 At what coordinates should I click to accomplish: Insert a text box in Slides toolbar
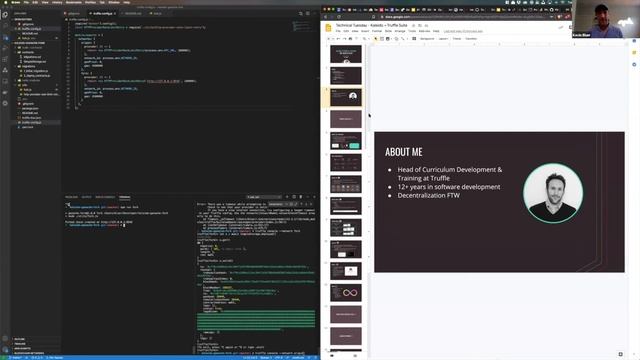click(382, 39)
